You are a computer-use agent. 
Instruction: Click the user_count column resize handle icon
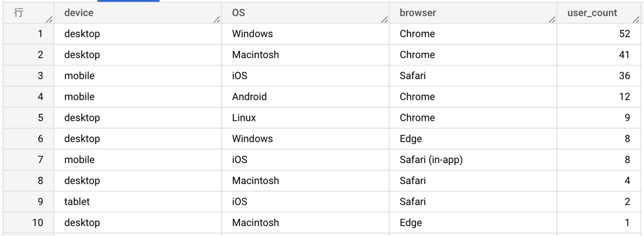tap(636, 20)
